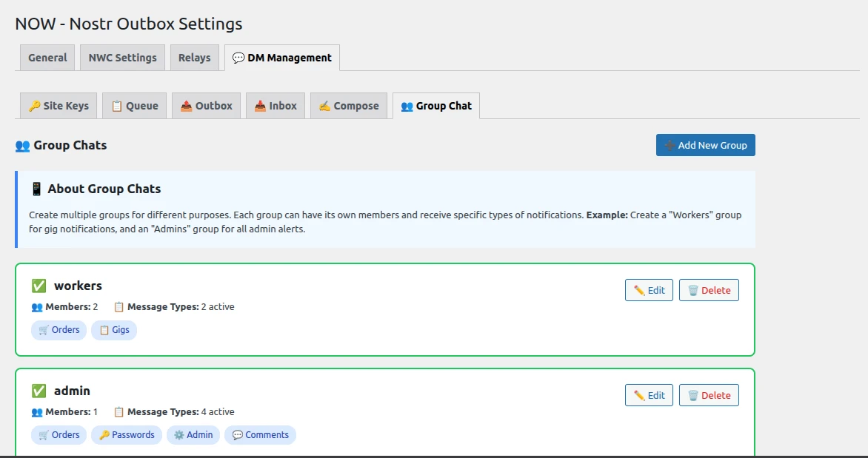Viewport: 868px width, 458px height.
Task: Switch to the Inbox sub-tab
Action: pyautogui.click(x=275, y=106)
